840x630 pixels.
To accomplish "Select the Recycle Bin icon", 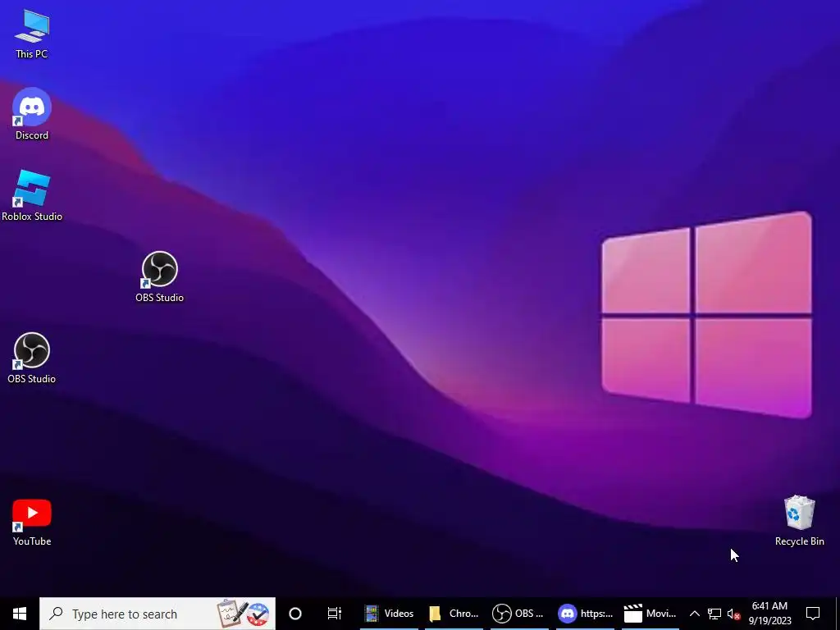I will pos(799,521).
